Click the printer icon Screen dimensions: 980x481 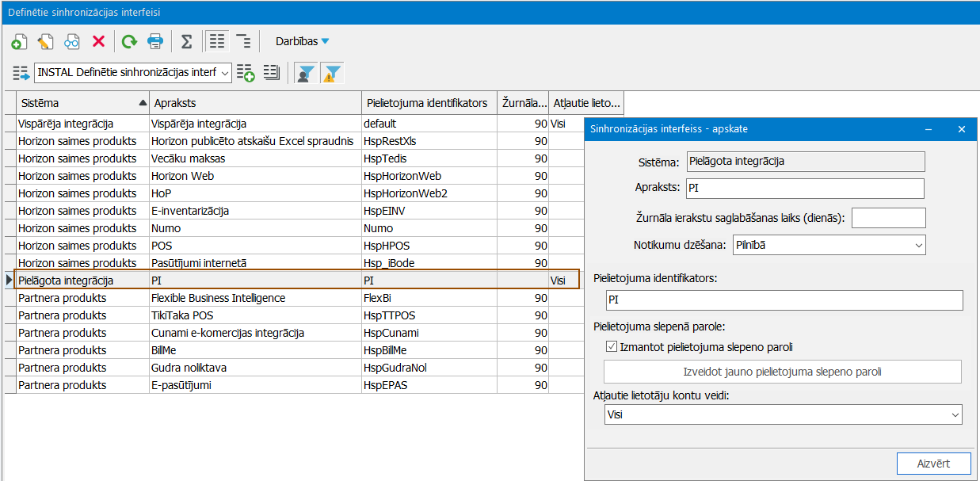[155, 41]
